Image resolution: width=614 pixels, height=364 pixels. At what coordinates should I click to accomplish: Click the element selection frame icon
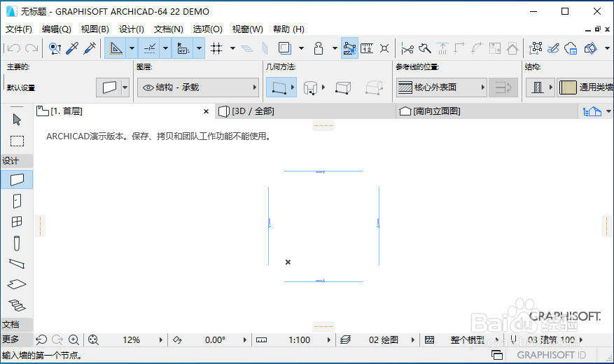click(536, 48)
